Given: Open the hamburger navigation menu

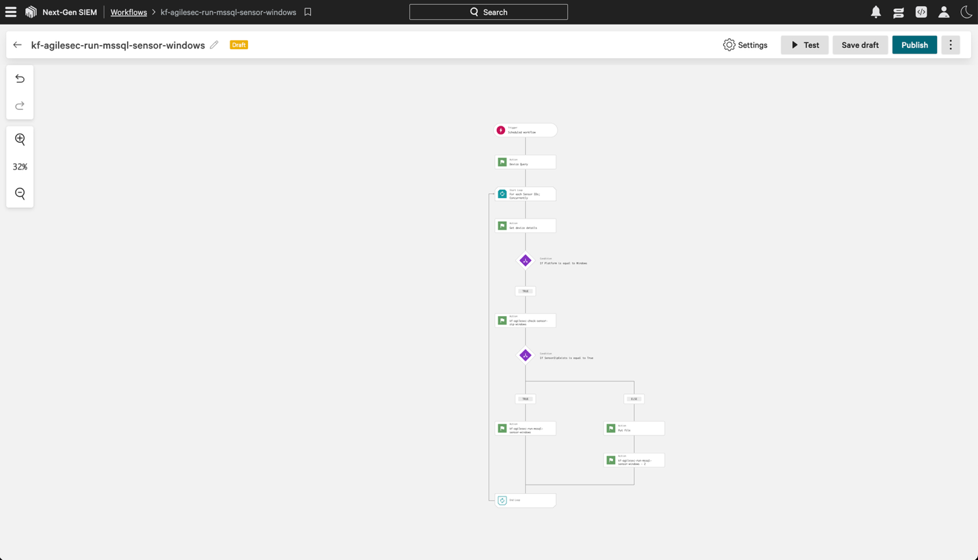Looking at the screenshot, I should [x=10, y=12].
